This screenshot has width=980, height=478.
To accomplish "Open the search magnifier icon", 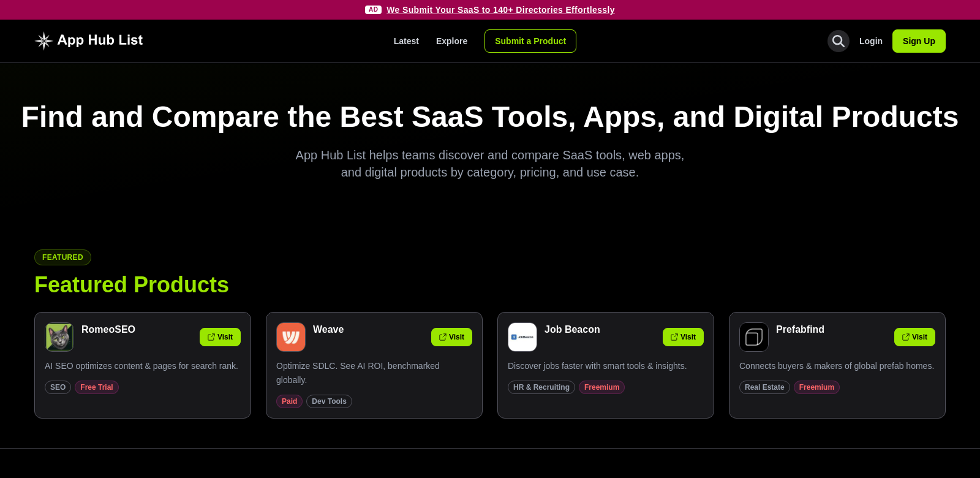I will (x=838, y=41).
